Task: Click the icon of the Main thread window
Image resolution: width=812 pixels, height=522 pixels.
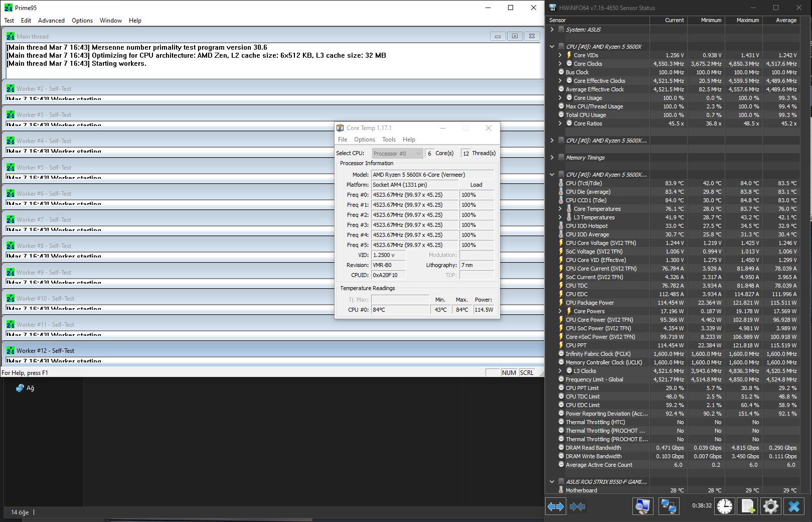Action: point(11,36)
